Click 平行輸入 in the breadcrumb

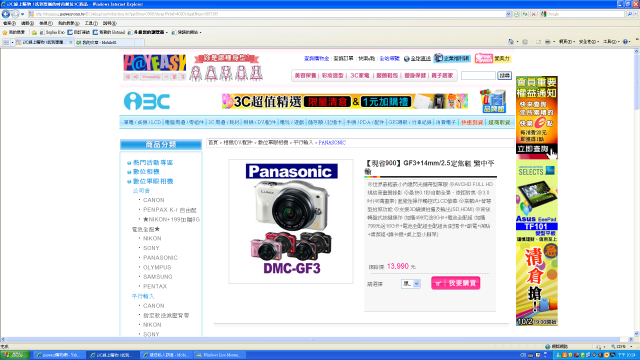point(303,143)
